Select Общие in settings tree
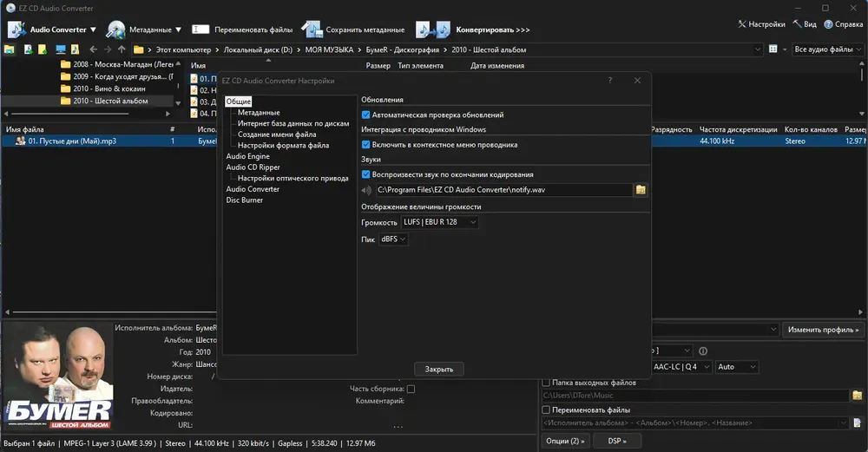868x452 pixels. [x=238, y=102]
